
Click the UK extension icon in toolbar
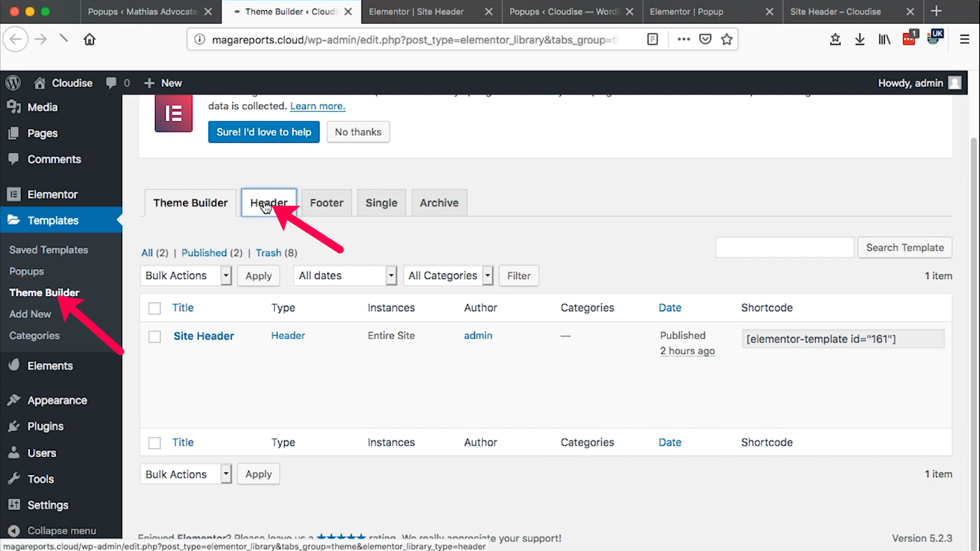(x=935, y=37)
